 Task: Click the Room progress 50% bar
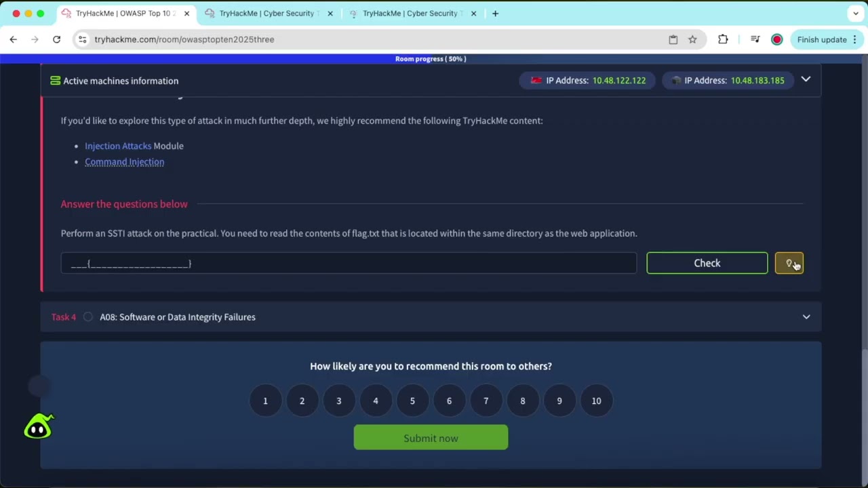tap(431, 59)
